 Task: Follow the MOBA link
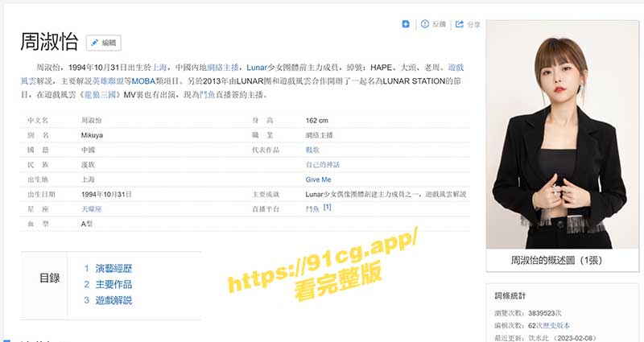pyautogui.click(x=143, y=81)
